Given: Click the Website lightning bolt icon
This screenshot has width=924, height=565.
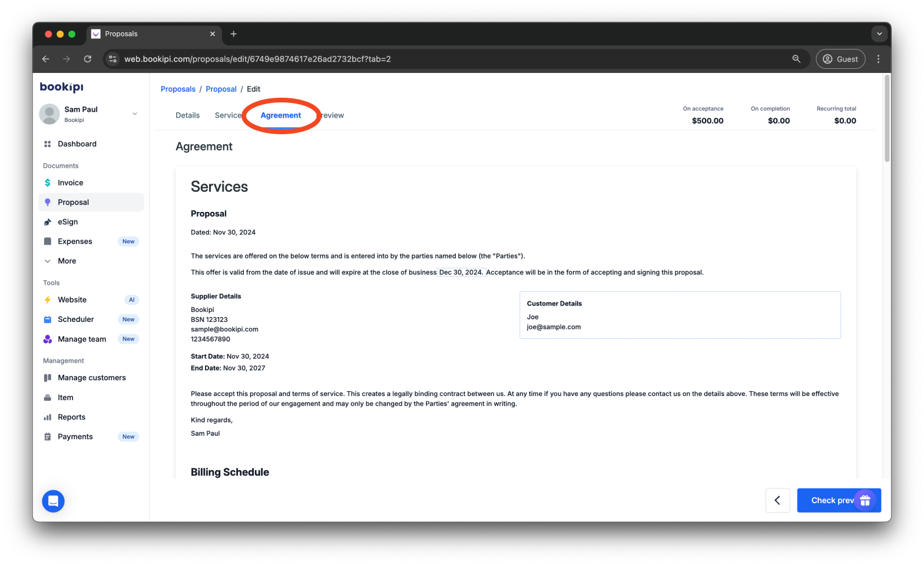Looking at the screenshot, I should click(x=48, y=300).
